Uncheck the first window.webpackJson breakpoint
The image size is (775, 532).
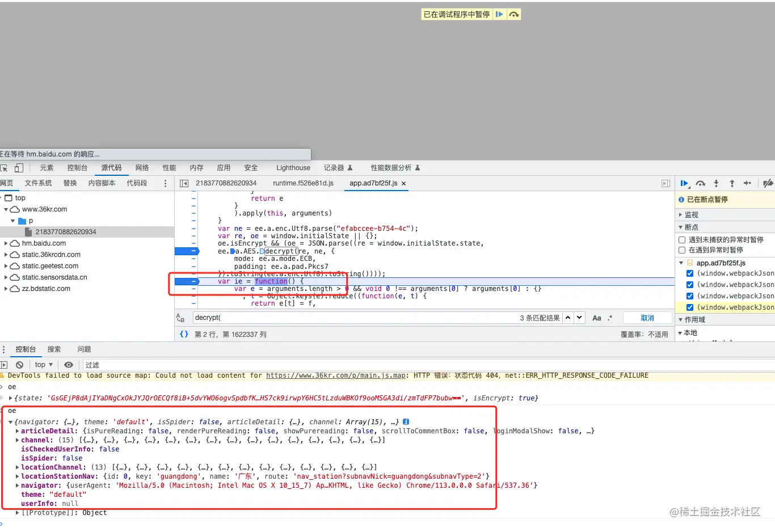tap(690, 273)
